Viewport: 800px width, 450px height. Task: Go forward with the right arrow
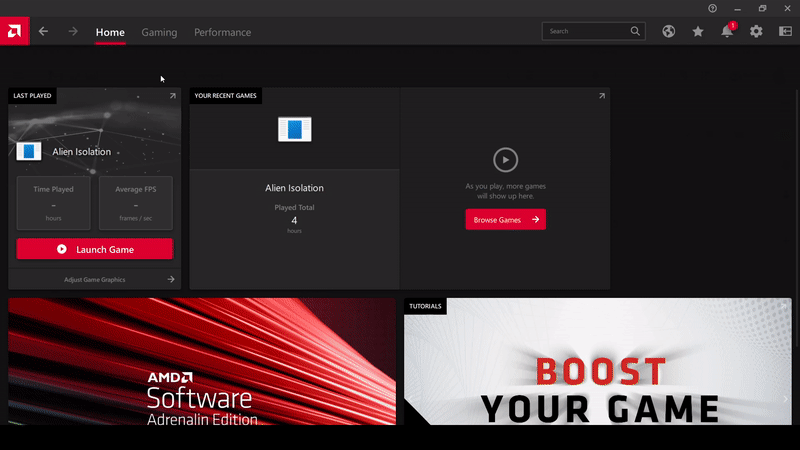coord(73,32)
